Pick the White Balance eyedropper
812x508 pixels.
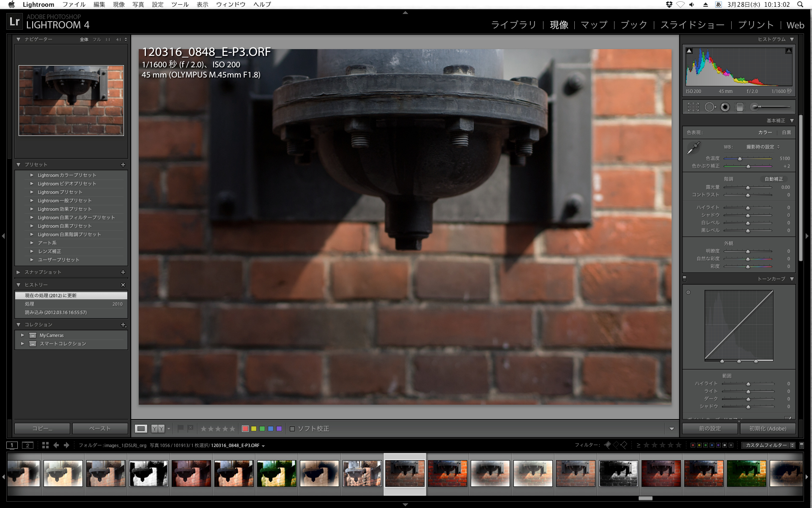(694, 148)
